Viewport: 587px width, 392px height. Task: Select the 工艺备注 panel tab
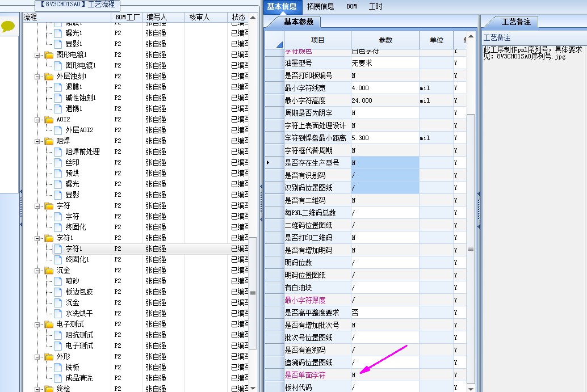[x=516, y=22]
